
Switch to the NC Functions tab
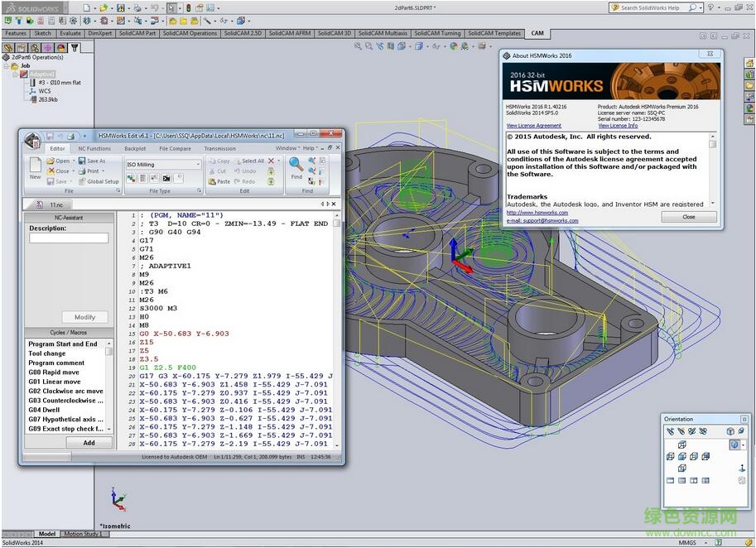click(94, 148)
